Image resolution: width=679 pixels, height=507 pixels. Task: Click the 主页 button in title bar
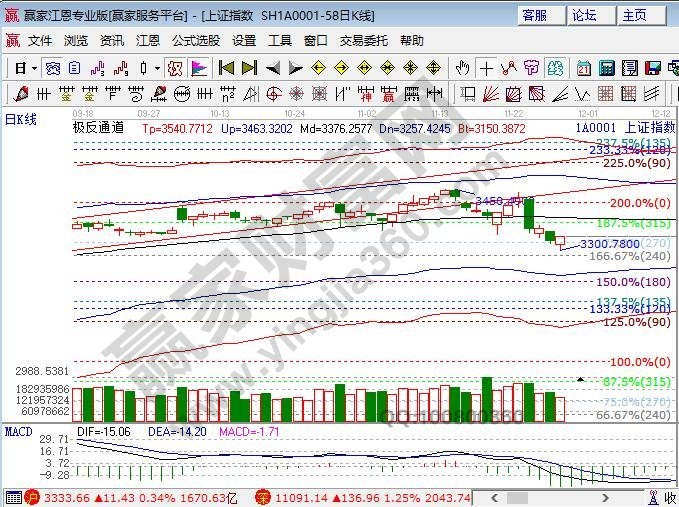click(x=634, y=15)
